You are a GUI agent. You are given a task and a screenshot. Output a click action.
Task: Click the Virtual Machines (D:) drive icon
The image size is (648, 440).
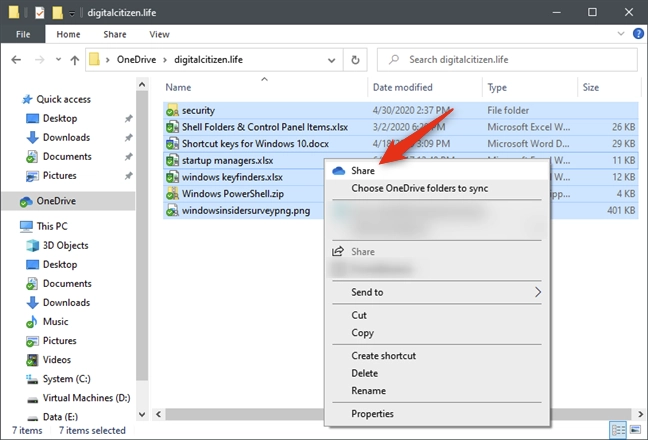32,398
